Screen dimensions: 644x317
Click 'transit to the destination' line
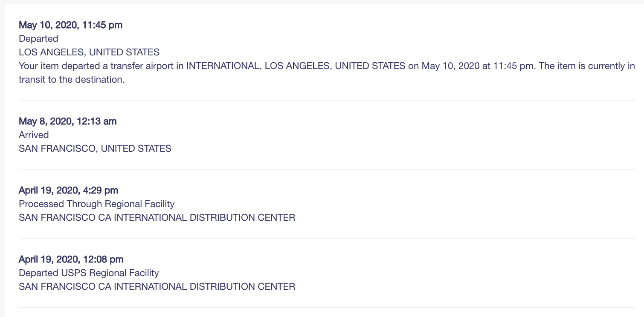(72, 80)
